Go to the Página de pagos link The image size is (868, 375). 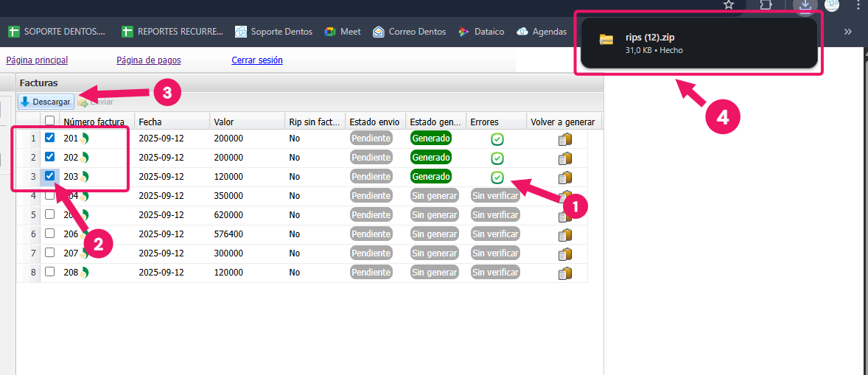[x=148, y=60]
